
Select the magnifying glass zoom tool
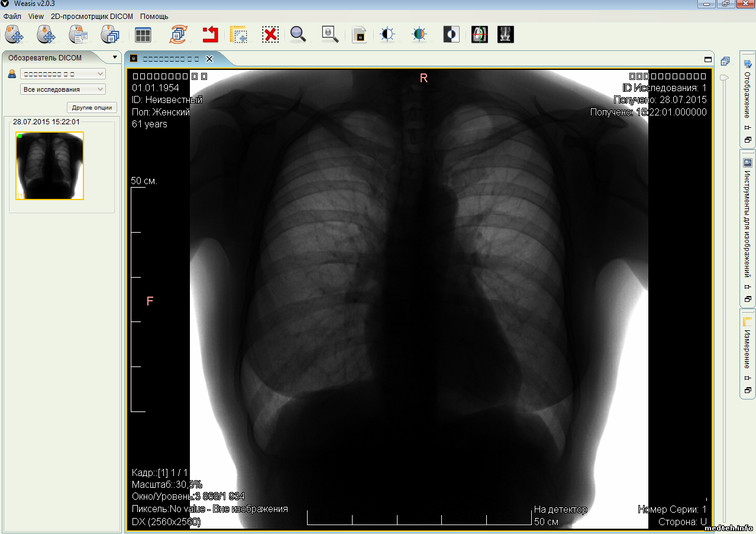pos(298,35)
